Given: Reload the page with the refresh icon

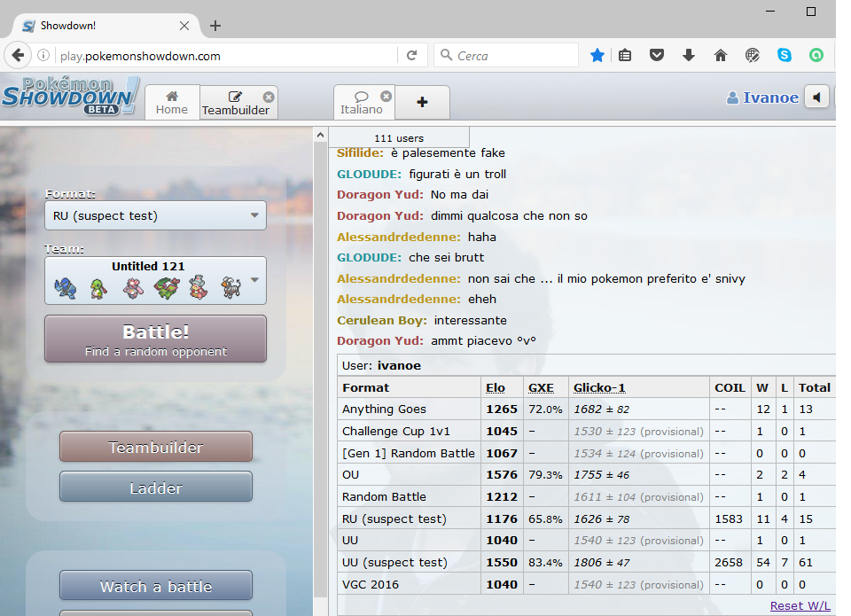Looking at the screenshot, I should tap(412, 55).
